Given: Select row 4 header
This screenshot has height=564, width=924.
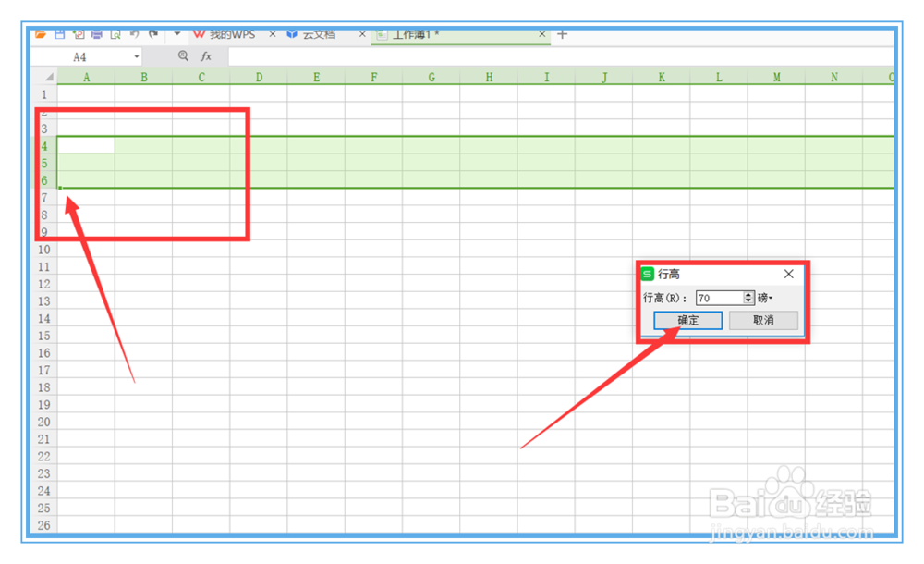Looking at the screenshot, I should [x=44, y=146].
